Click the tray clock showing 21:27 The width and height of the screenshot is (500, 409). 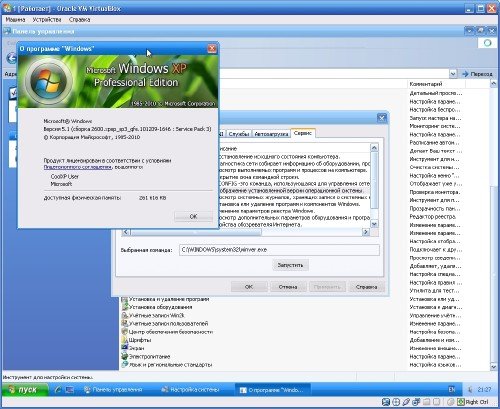coord(484,389)
